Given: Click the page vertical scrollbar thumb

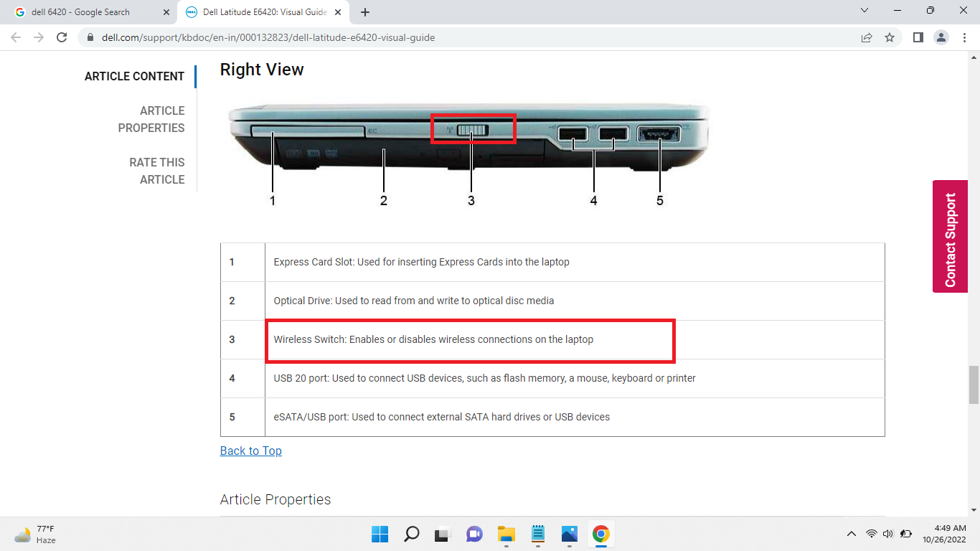Looking at the screenshot, I should 974,385.
